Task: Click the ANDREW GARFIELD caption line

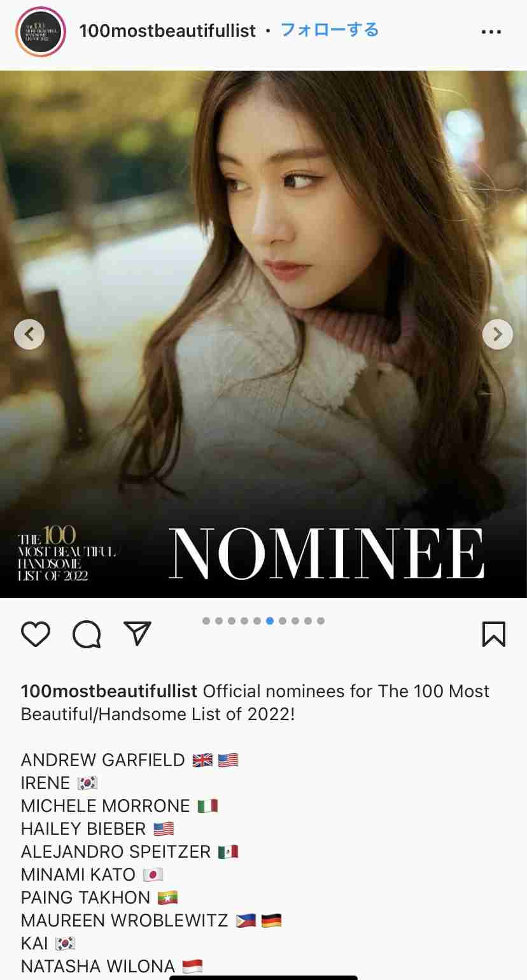Action: click(130, 760)
